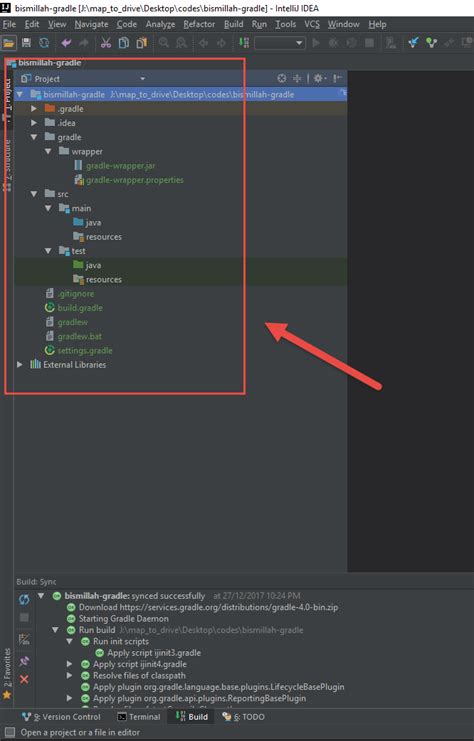Click tool windows toggle in status bar

pyautogui.click(x=9, y=732)
